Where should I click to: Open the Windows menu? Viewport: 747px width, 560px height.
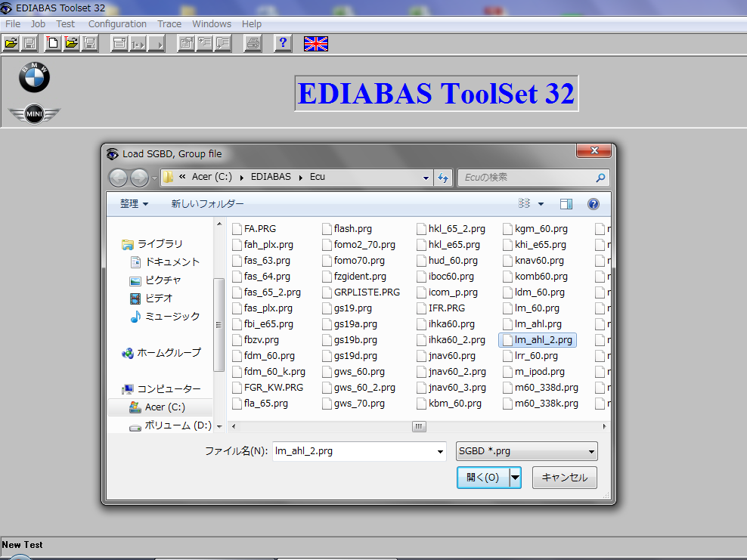tap(212, 24)
